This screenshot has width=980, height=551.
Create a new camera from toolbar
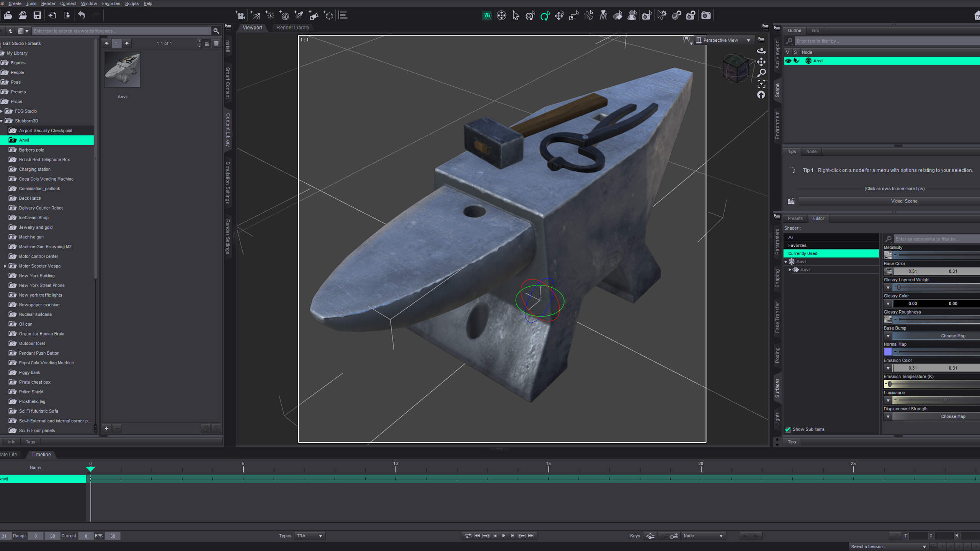click(240, 15)
